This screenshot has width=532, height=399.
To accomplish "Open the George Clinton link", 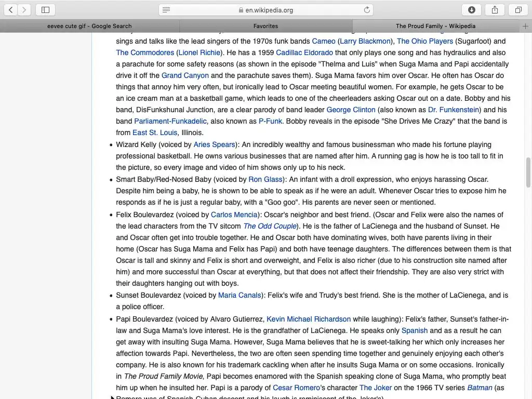I will 351,110.
